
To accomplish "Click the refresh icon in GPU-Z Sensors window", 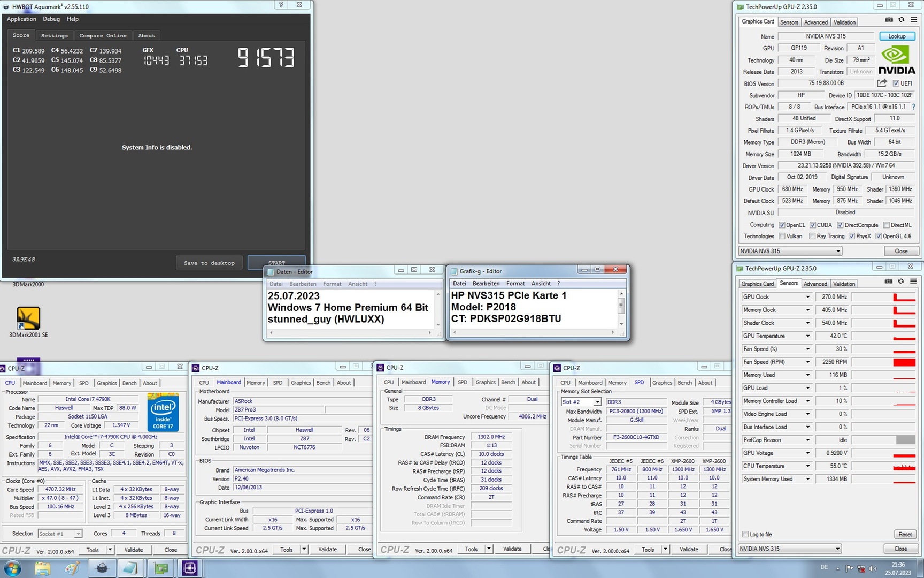I will 901,282.
